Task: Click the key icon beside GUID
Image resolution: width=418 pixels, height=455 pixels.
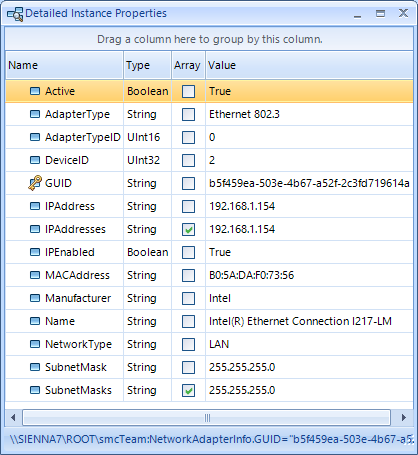Action: point(35,183)
